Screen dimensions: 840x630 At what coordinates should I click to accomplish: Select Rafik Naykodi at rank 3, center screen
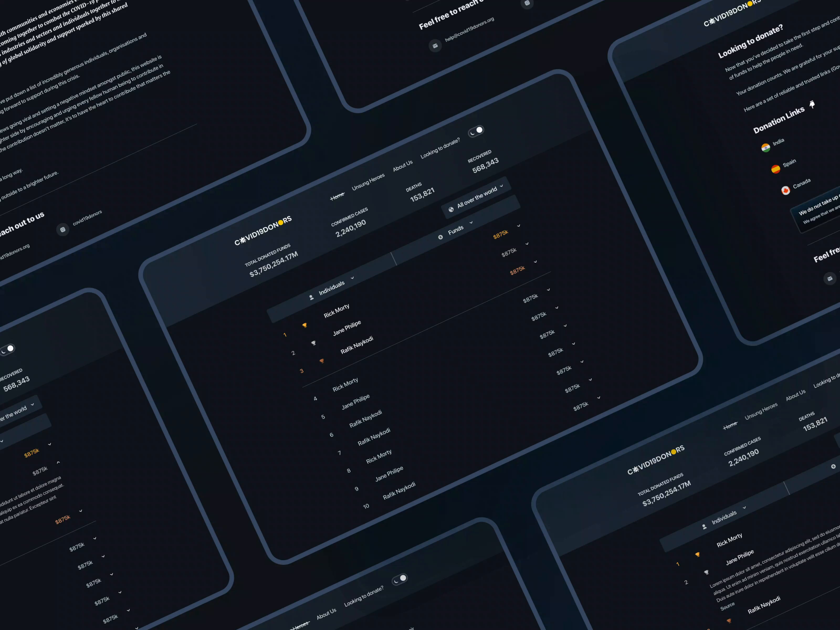tap(357, 345)
